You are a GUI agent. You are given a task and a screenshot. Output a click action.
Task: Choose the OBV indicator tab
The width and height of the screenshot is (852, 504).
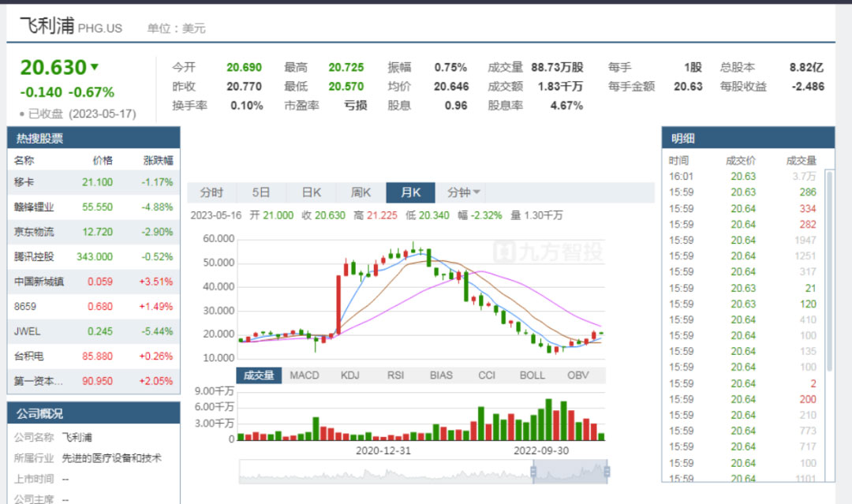(578, 375)
